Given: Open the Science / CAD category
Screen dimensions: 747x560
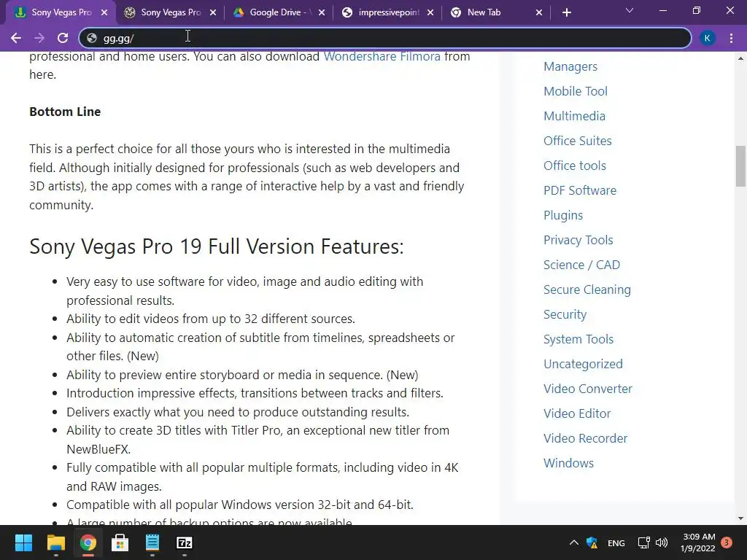Looking at the screenshot, I should [581, 265].
